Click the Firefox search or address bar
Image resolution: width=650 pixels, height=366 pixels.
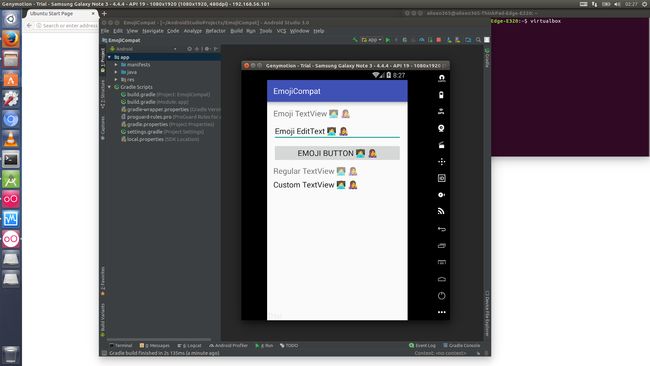click(x=67, y=26)
